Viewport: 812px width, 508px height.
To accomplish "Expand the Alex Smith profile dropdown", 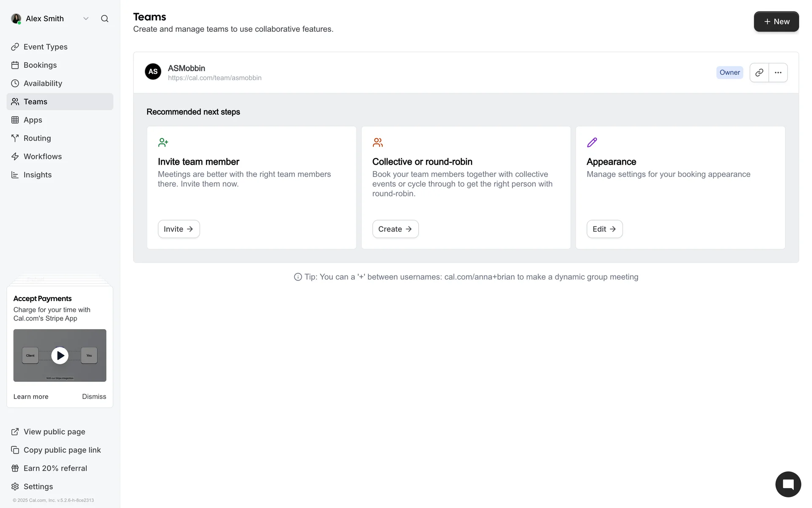I will pos(86,19).
